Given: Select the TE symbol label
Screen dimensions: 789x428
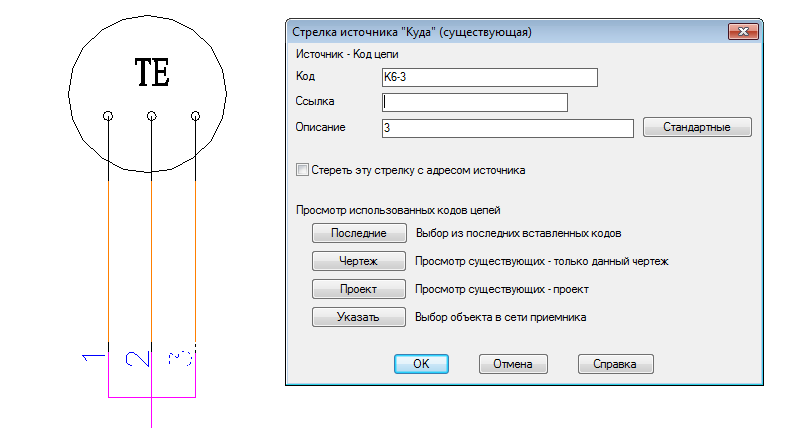Looking at the screenshot, I should click(x=152, y=72).
